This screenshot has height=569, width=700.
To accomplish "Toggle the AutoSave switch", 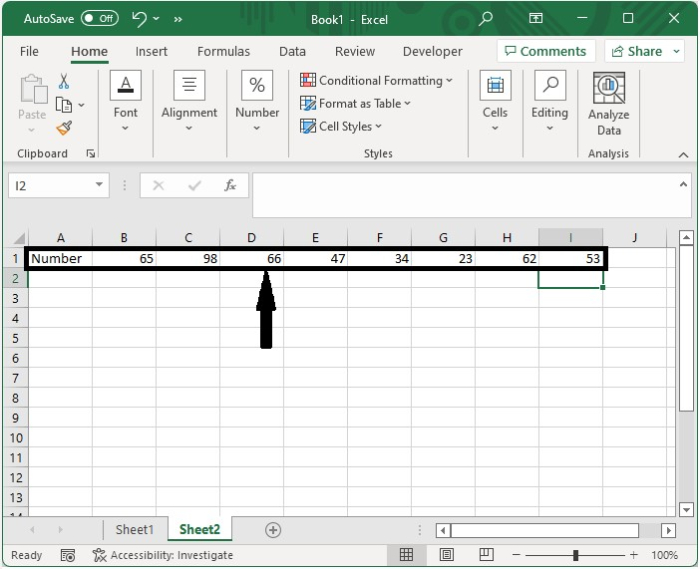I will click(100, 18).
